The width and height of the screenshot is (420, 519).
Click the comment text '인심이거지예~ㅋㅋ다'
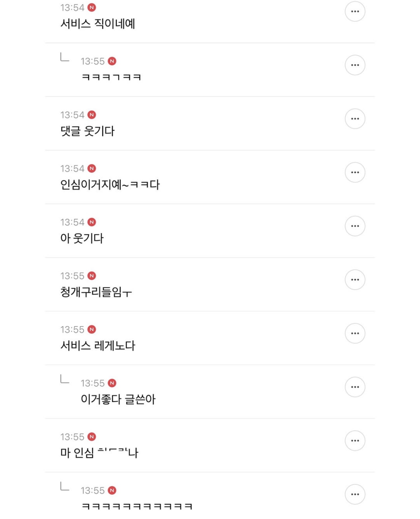110,185
